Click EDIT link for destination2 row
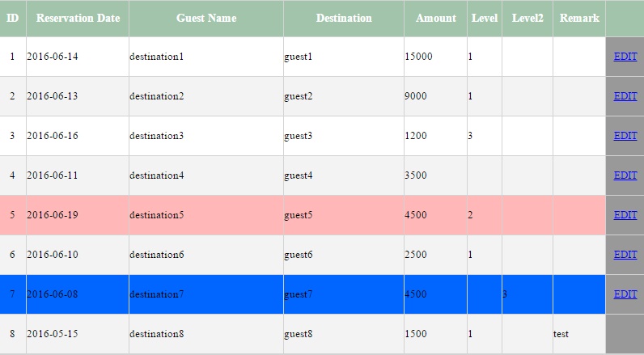The image size is (644, 355). (625, 96)
